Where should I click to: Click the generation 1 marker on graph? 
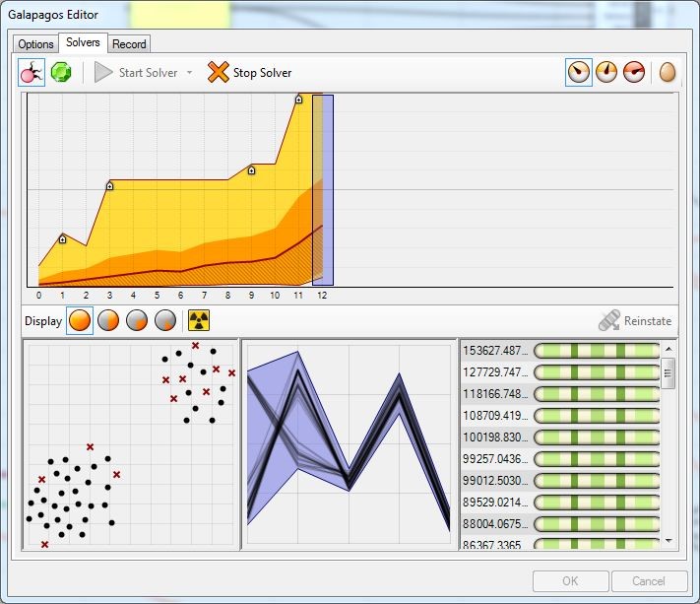click(62, 239)
